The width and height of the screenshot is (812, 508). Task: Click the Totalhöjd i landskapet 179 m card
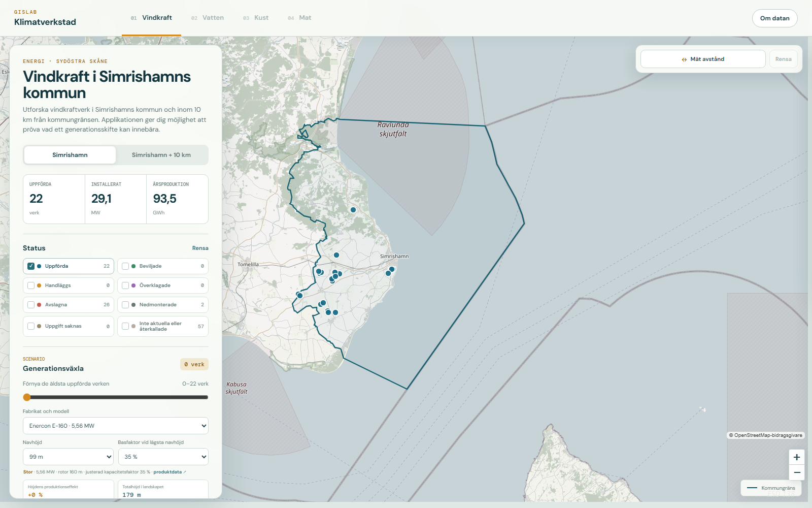(x=163, y=489)
